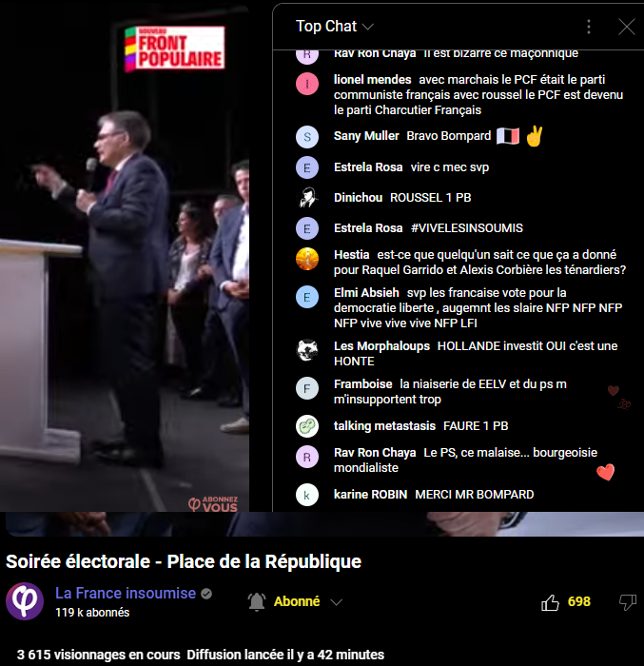Open the La France insoumise channel link
The height and width of the screenshot is (666, 644).
[126, 593]
